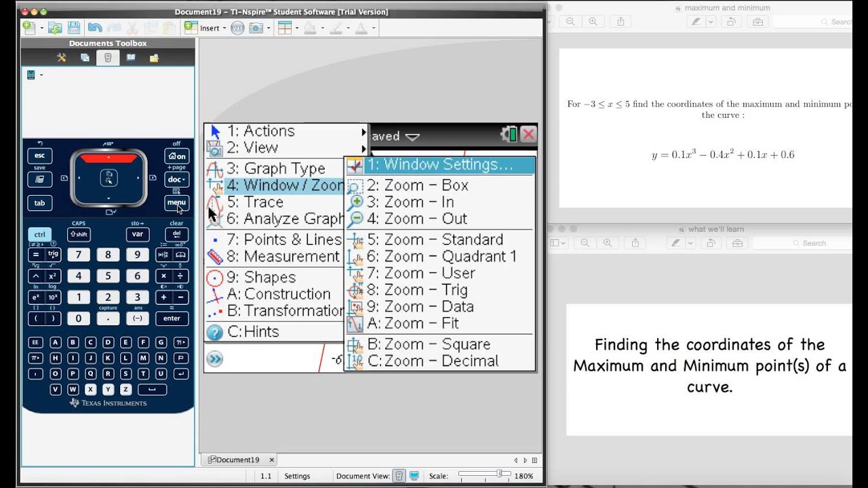Open the saved status dropdown triangle

click(412, 136)
